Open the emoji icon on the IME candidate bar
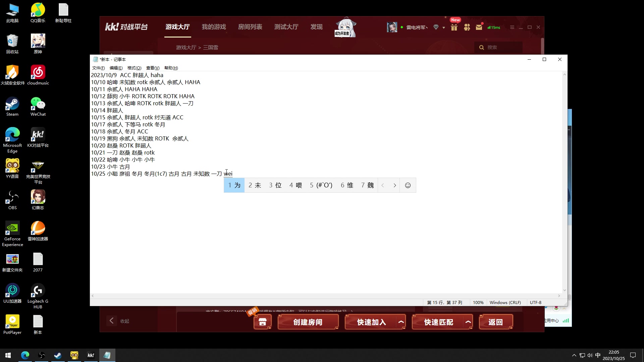644x362 pixels. tap(408, 185)
